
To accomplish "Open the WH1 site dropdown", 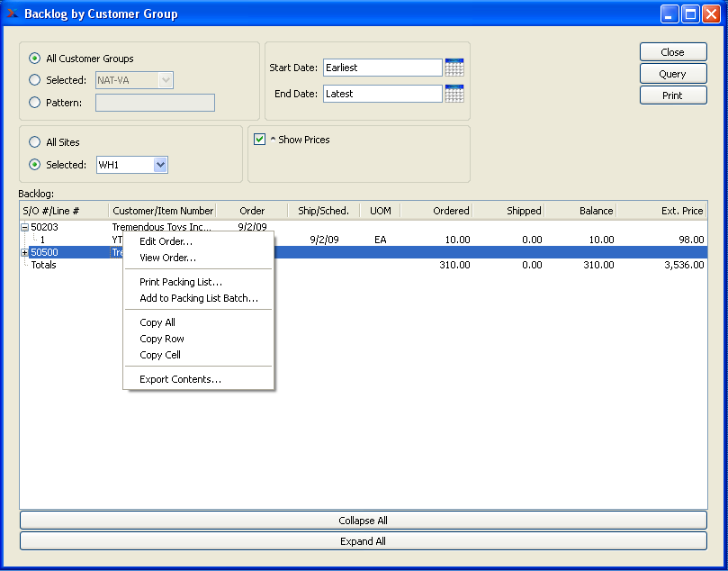I will [x=160, y=165].
